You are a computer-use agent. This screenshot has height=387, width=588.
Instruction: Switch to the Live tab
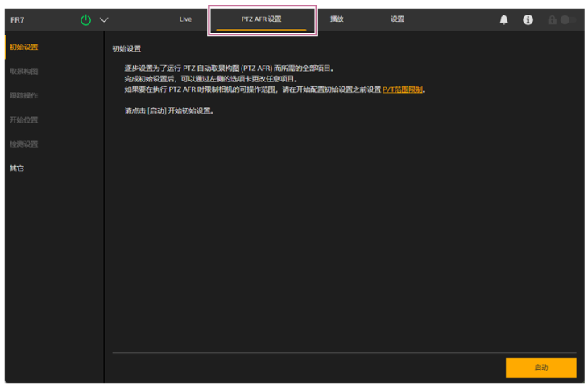[x=185, y=19]
